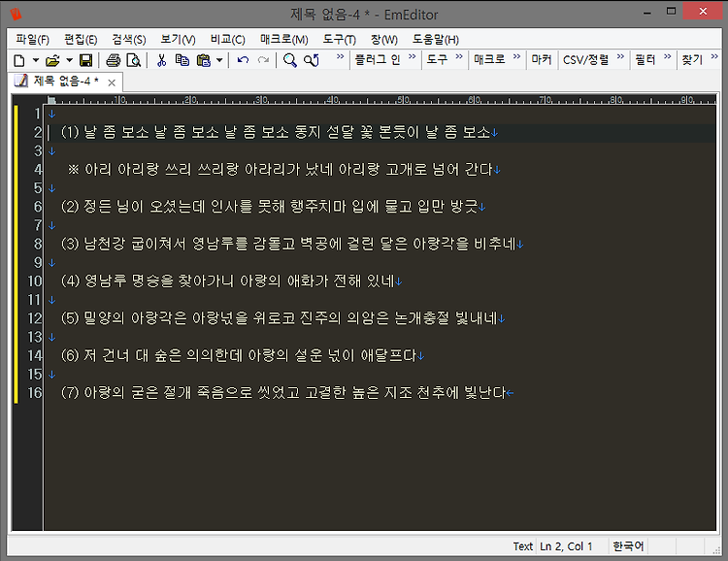Click line number 16 in the gutter
The height and width of the screenshot is (561, 728).
[35, 392]
